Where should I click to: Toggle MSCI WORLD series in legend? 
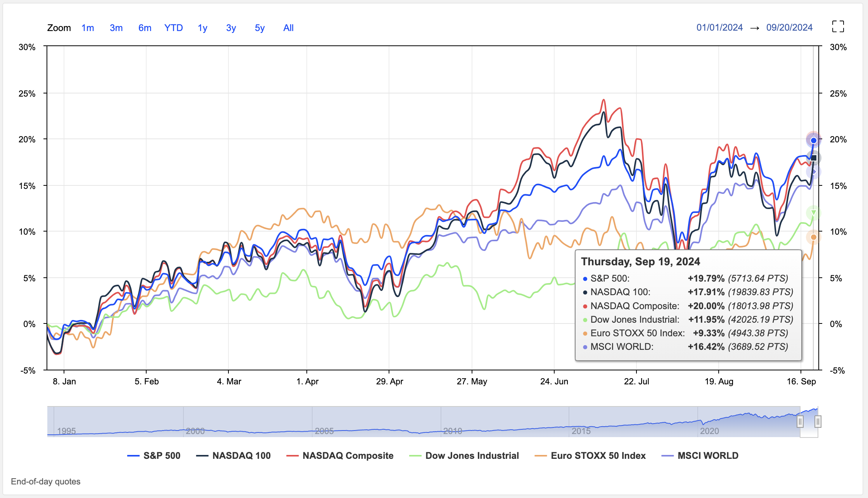click(700, 456)
